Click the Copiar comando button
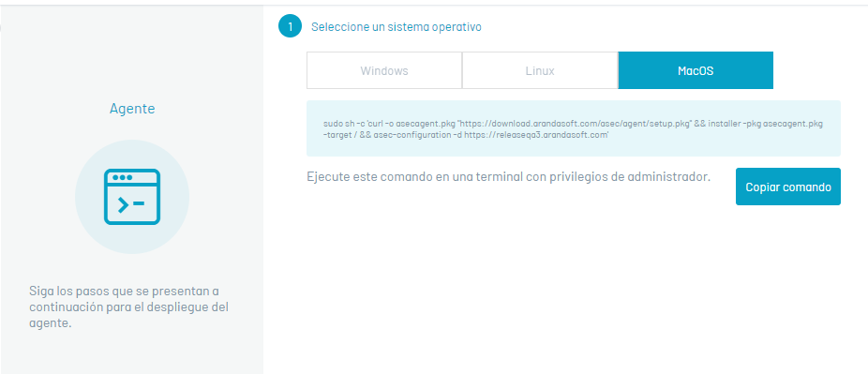 [x=787, y=187]
